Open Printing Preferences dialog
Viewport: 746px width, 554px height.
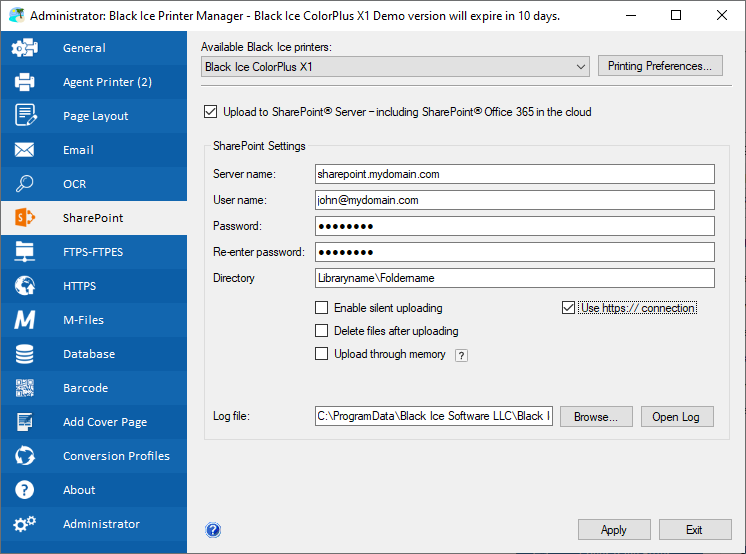click(x=660, y=66)
